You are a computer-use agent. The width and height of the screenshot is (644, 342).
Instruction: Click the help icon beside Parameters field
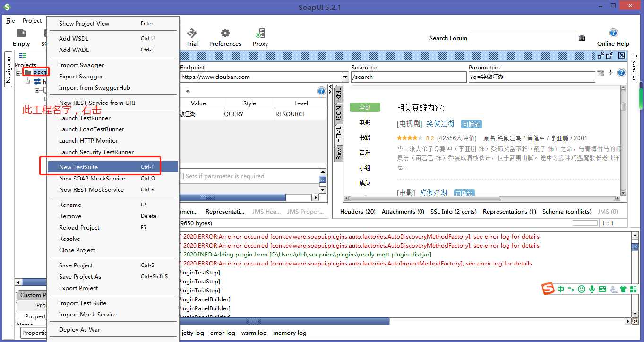coord(621,73)
